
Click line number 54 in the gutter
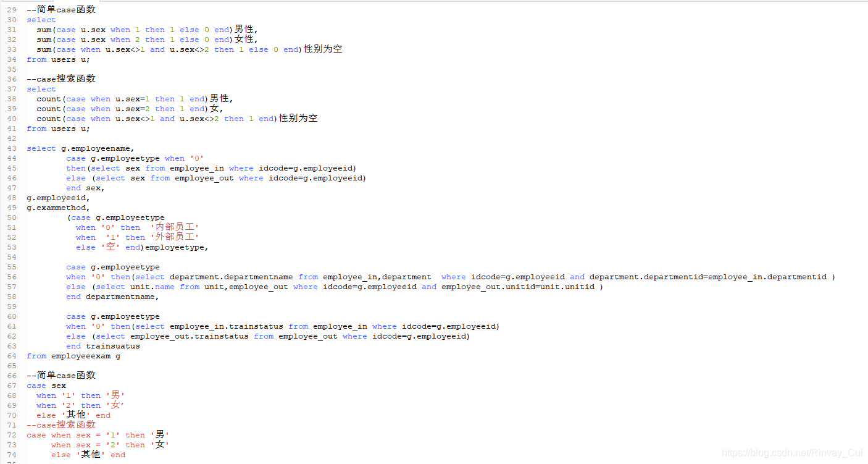[12, 257]
